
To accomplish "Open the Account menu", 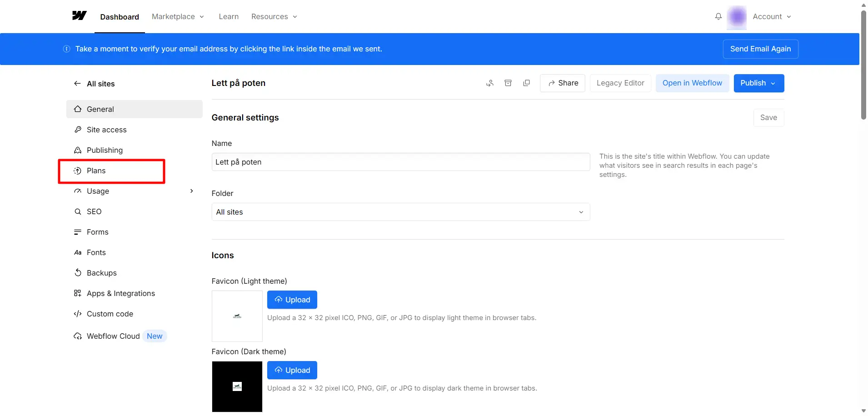I will 771,16.
